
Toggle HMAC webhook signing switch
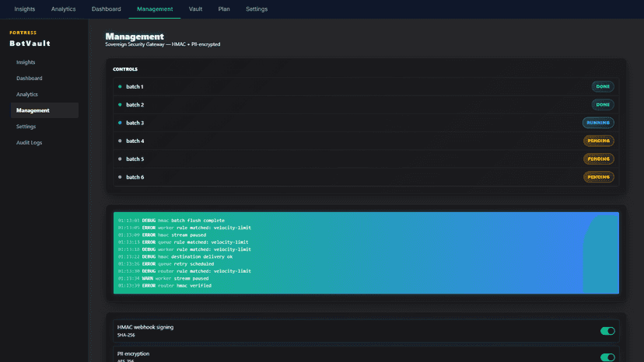607,331
